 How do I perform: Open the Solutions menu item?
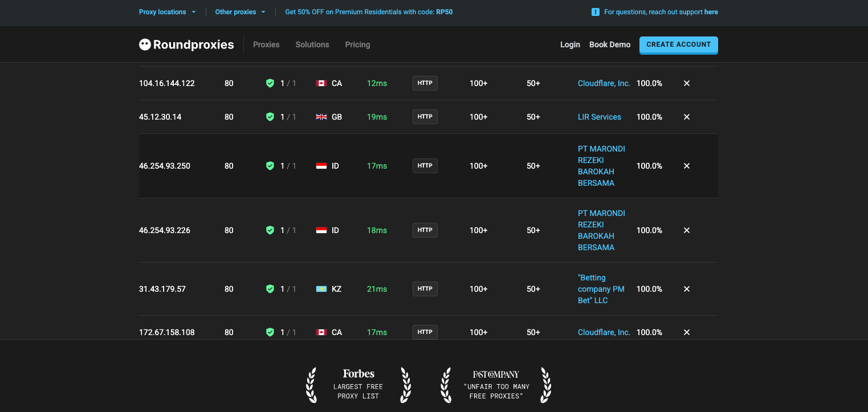[x=312, y=44]
